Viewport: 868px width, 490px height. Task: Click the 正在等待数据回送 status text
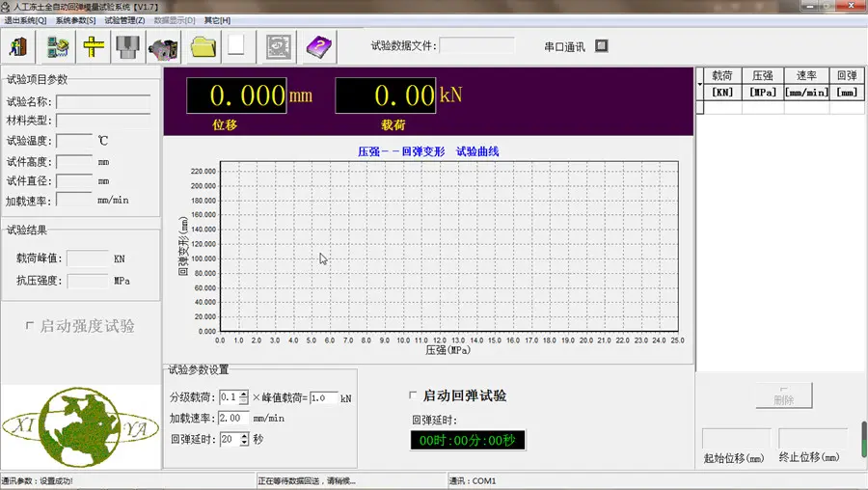(x=307, y=480)
